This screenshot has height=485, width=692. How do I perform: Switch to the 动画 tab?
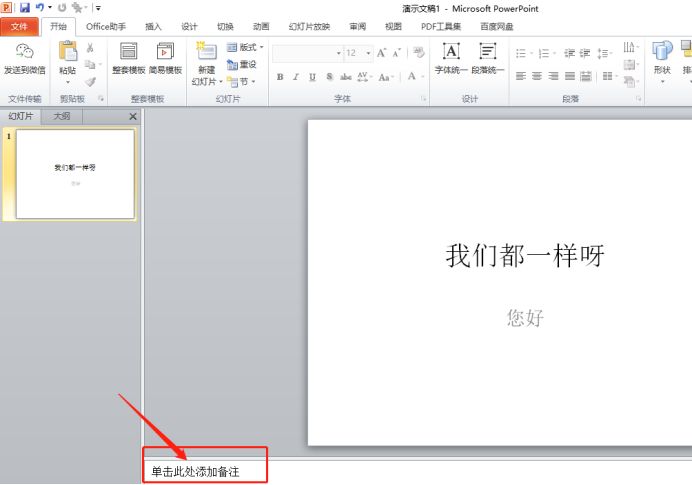pyautogui.click(x=261, y=26)
